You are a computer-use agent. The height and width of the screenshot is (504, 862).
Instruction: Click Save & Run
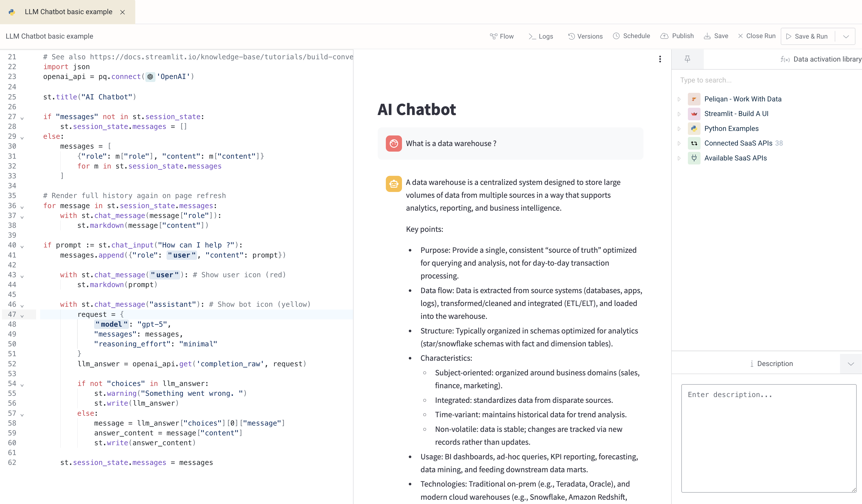(807, 36)
